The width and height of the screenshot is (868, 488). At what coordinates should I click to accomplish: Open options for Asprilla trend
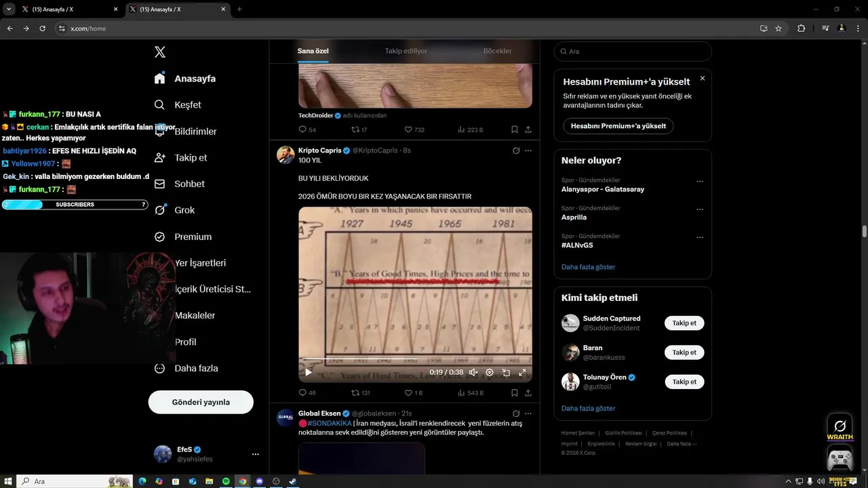point(700,209)
